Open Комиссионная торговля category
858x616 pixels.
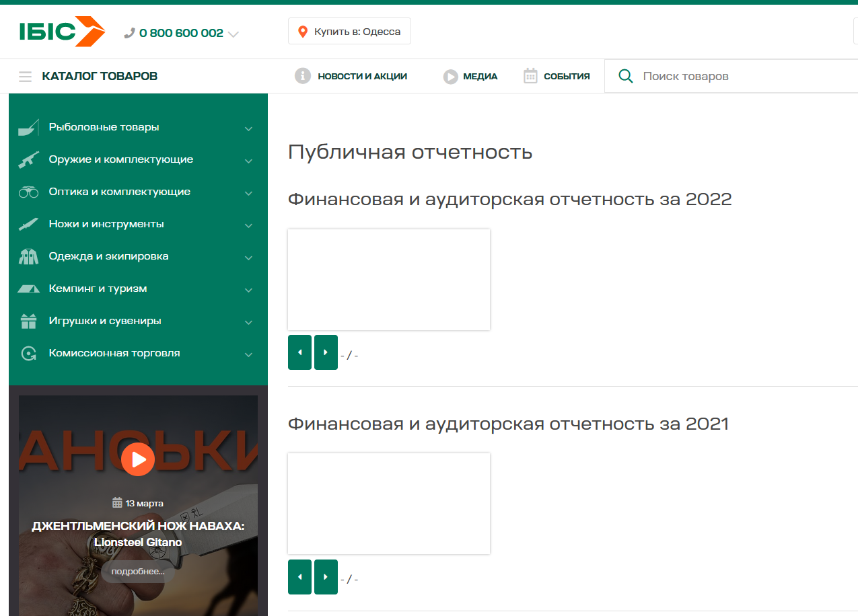(x=114, y=353)
